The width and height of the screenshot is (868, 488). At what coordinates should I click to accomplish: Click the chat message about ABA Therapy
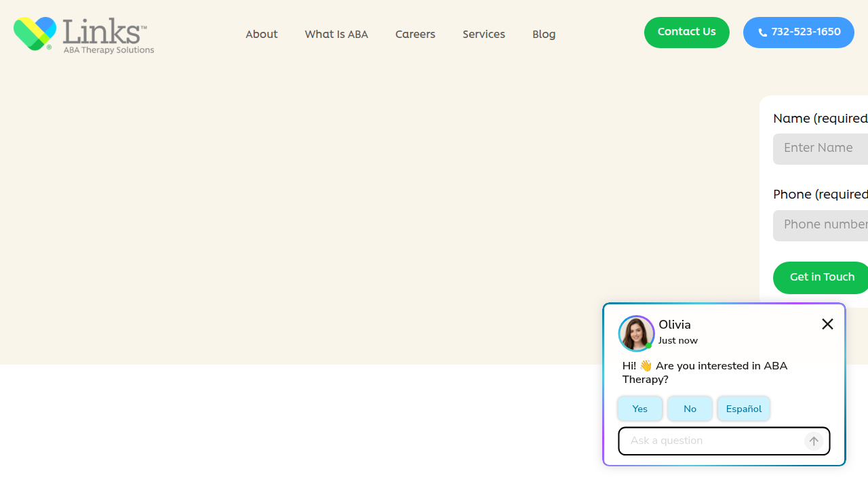click(705, 373)
